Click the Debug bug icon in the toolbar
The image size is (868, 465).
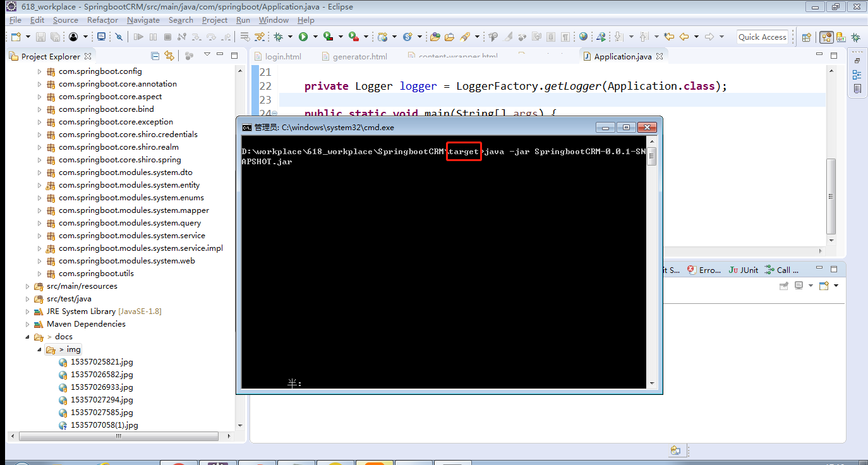[x=279, y=37]
